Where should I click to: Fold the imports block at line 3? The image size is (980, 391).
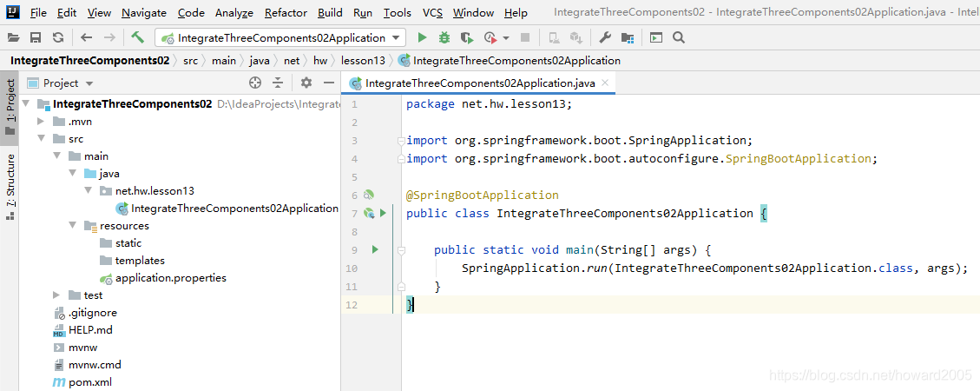pyautogui.click(x=401, y=141)
